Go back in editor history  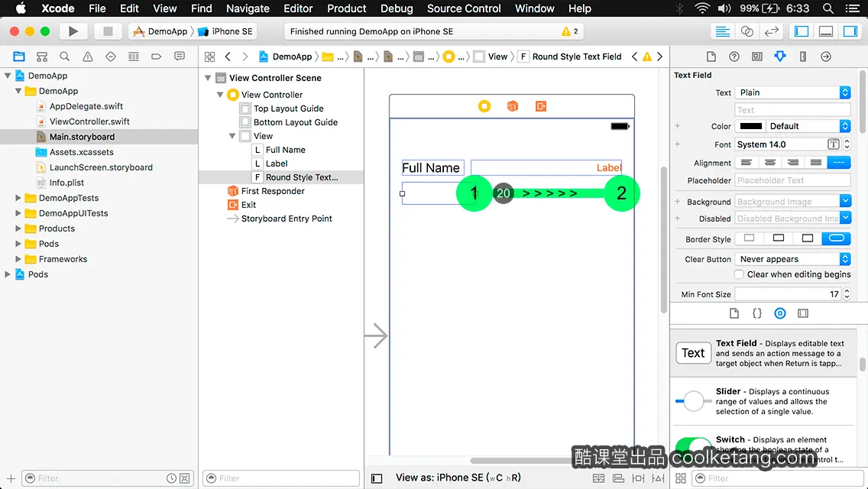pyautogui.click(x=228, y=57)
